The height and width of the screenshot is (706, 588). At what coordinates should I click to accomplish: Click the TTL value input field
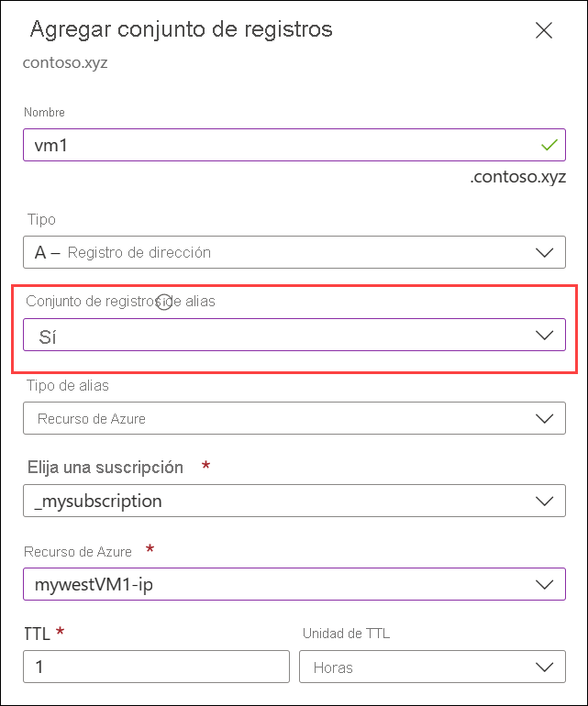pos(156,667)
